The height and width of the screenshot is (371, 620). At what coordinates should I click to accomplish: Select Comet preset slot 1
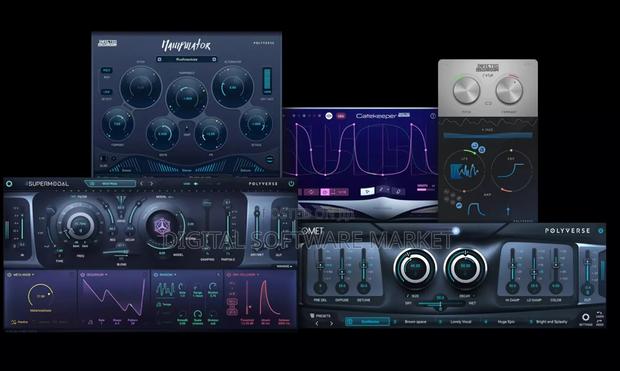(x=367, y=322)
